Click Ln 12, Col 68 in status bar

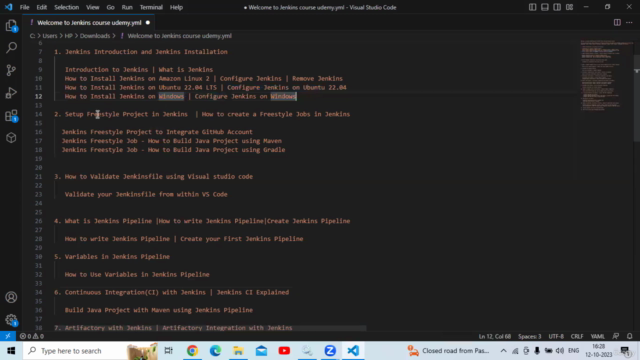point(495,336)
